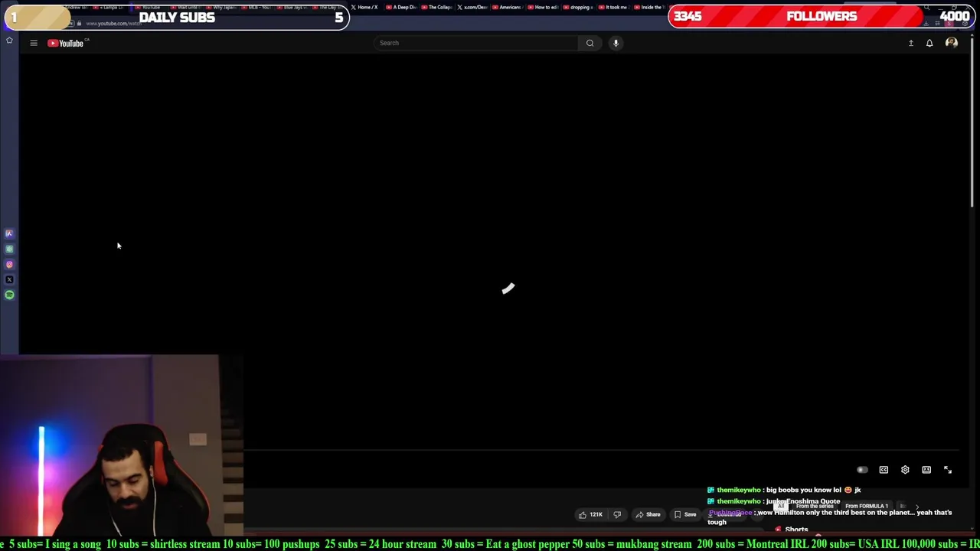Open Spotify from the browser sidebar
The height and width of the screenshot is (551, 980).
tap(9, 295)
